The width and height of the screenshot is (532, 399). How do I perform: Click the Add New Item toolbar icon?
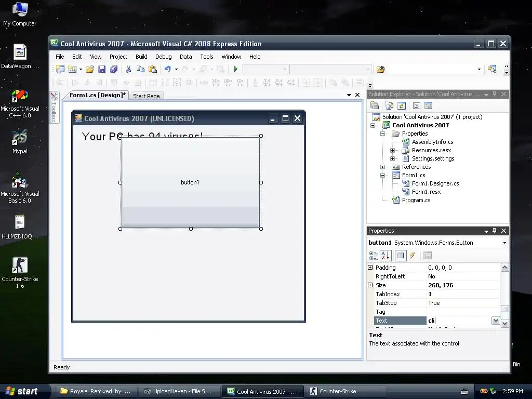coord(72,69)
